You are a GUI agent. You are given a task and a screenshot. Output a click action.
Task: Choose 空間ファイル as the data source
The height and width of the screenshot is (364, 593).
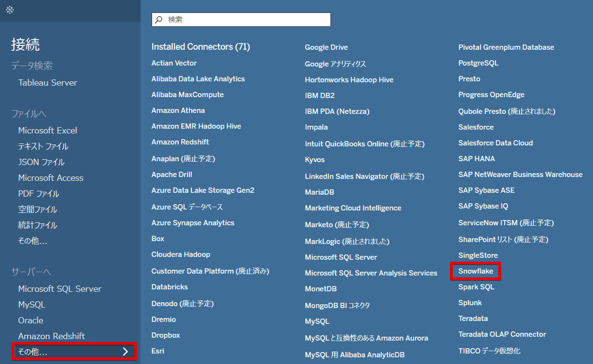point(37,210)
